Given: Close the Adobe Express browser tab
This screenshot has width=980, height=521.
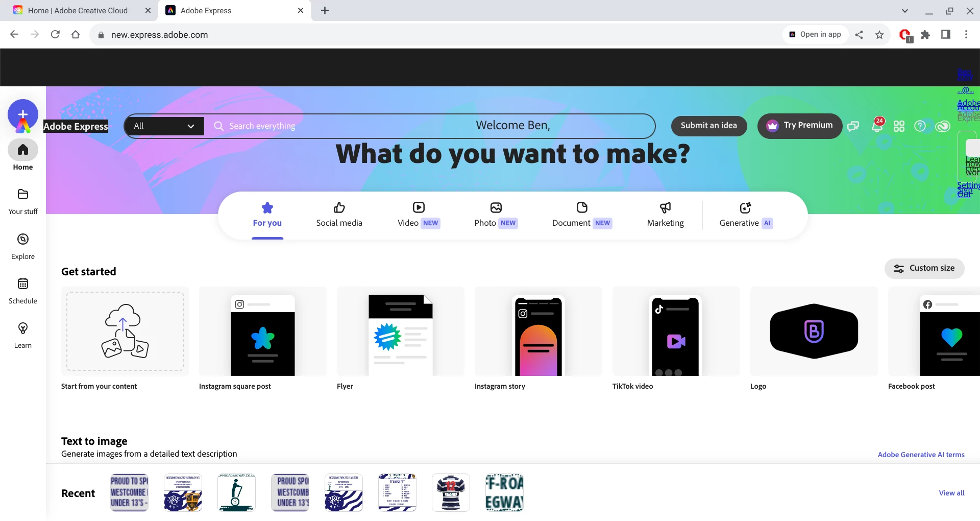Looking at the screenshot, I should tap(301, 11).
